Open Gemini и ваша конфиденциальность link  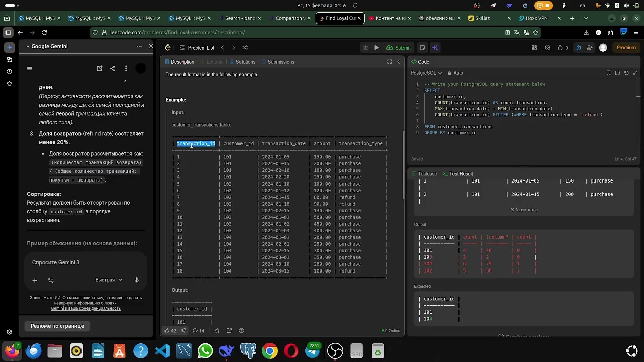click(86, 308)
